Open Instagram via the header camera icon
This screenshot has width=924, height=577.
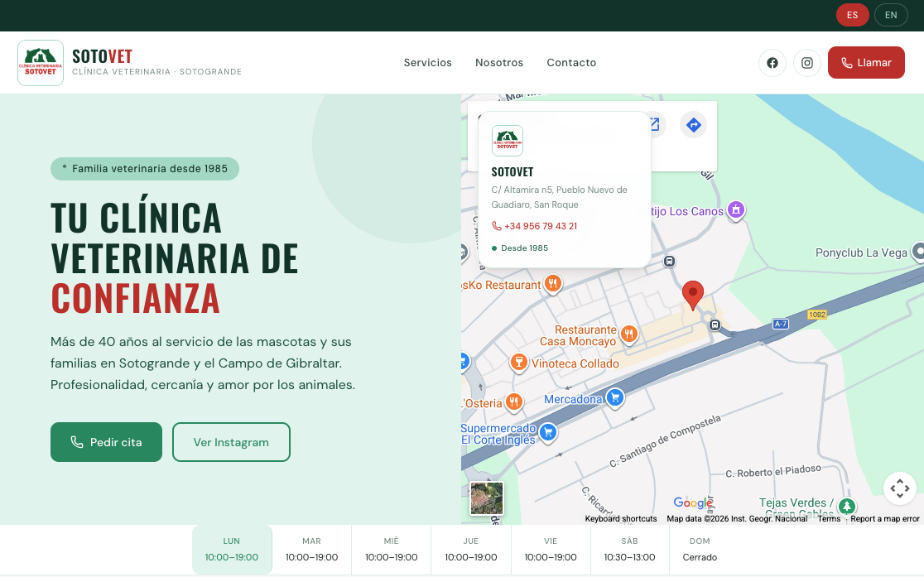click(x=806, y=62)
